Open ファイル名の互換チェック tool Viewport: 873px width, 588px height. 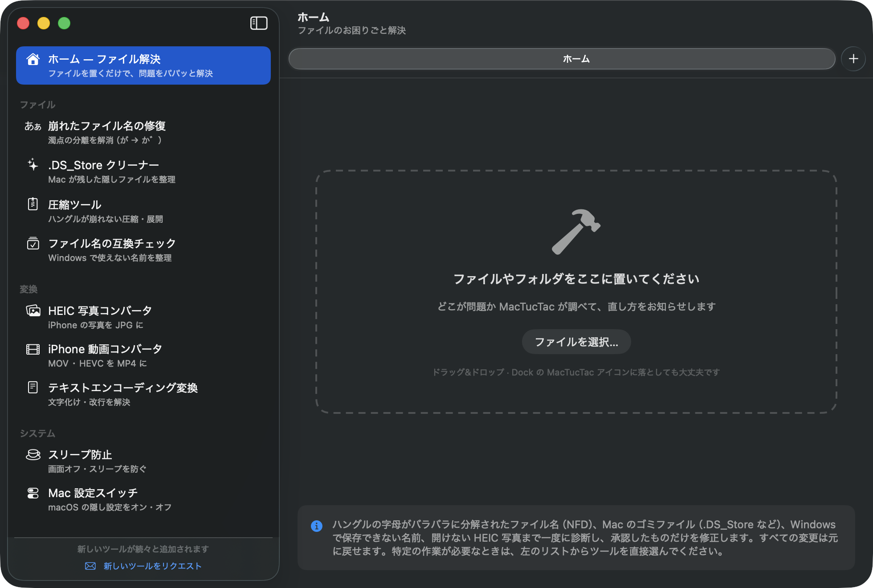point(143,250)
